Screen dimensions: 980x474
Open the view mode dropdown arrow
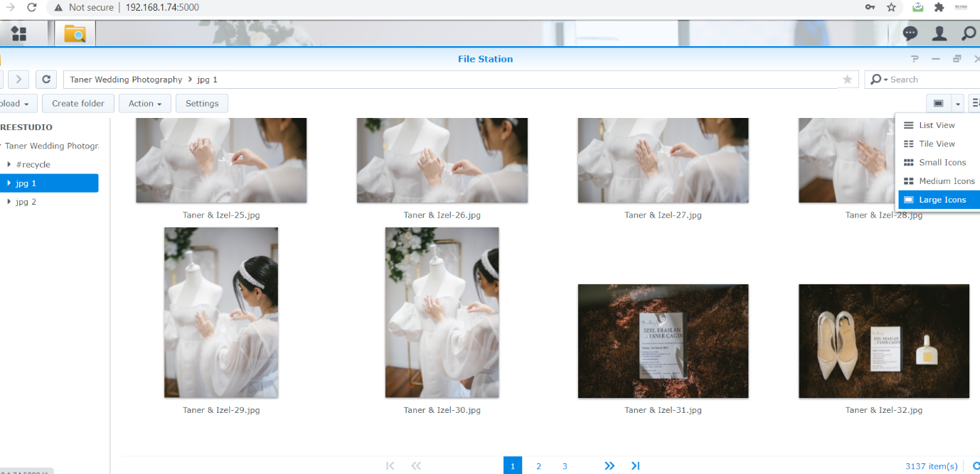(x=958, y=104)
